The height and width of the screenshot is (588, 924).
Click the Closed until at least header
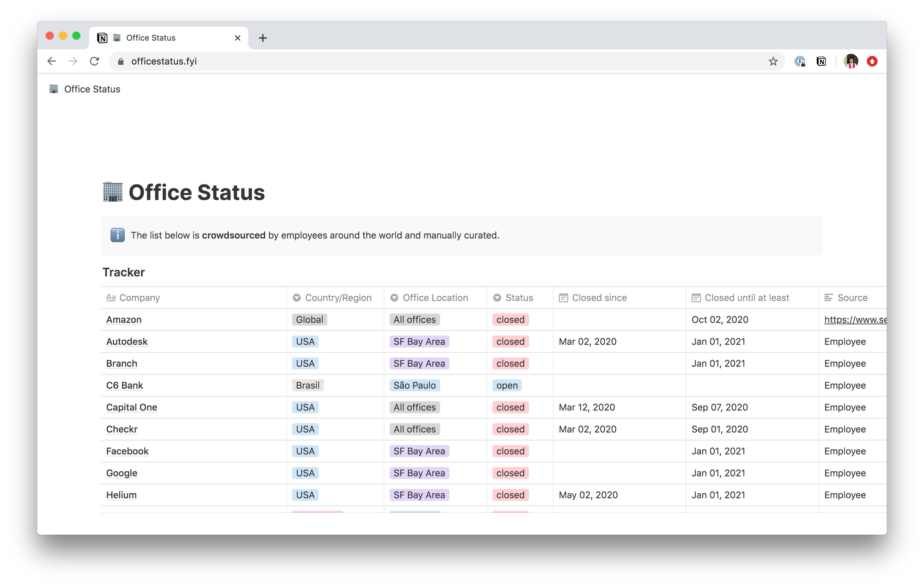coord(747,298)
